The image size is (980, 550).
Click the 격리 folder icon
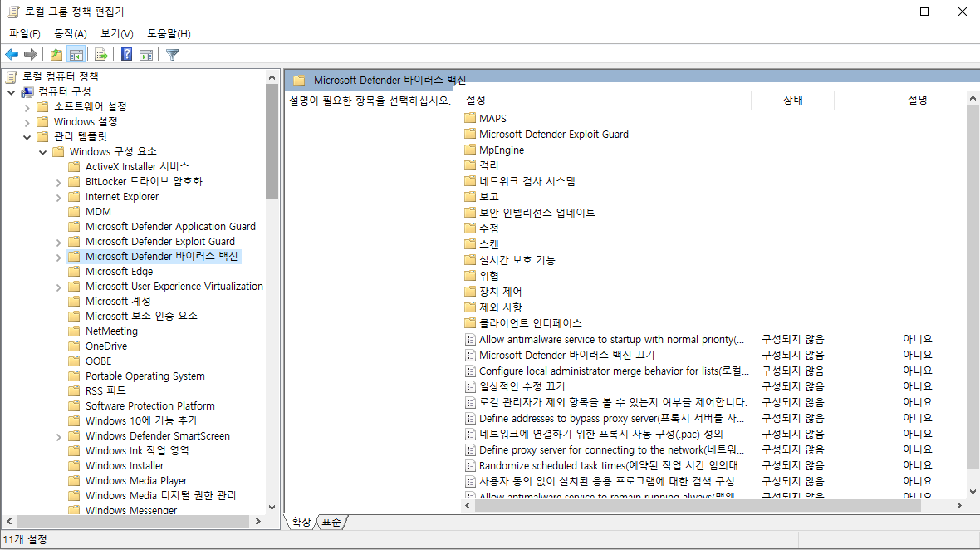tap(470, 165)
